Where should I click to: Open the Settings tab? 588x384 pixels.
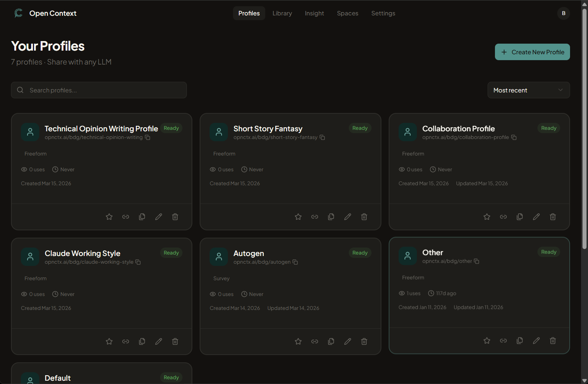[383, 13]
